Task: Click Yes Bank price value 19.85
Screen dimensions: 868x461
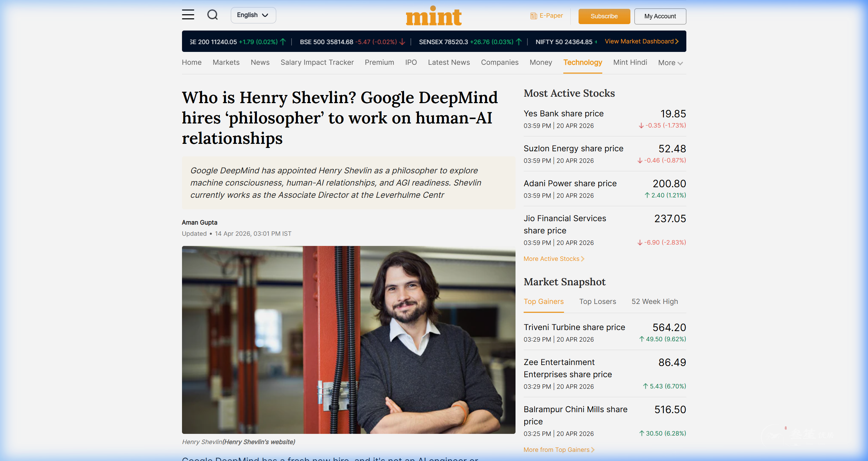Action: [673, 114]
